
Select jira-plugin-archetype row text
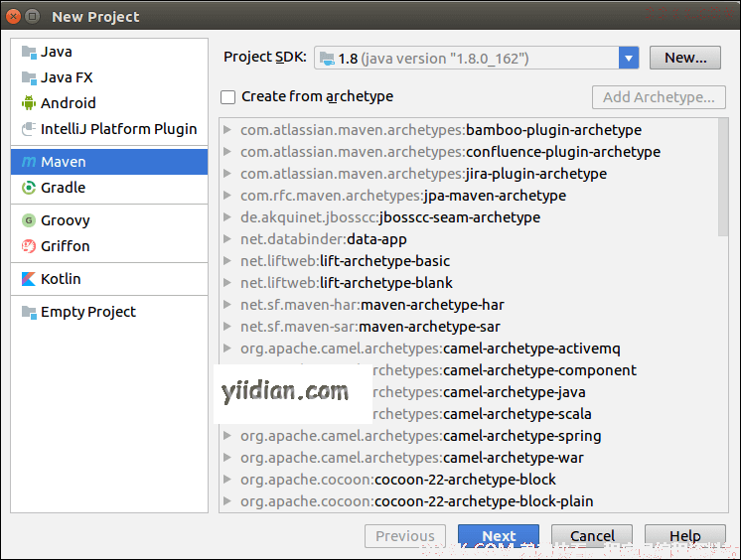[x=423, y=174]
